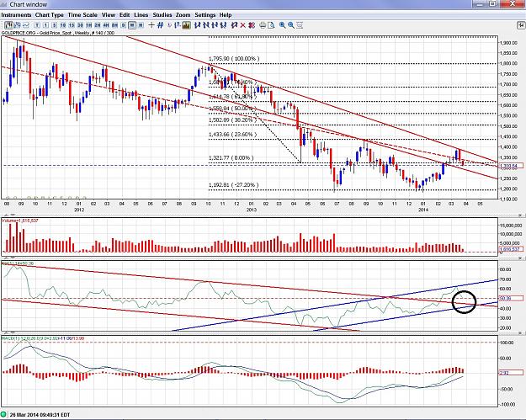Click the blue study icon left of red X
Image resolution: width=526 pixels, height=420 pixels.
click(x=234, y=25)
